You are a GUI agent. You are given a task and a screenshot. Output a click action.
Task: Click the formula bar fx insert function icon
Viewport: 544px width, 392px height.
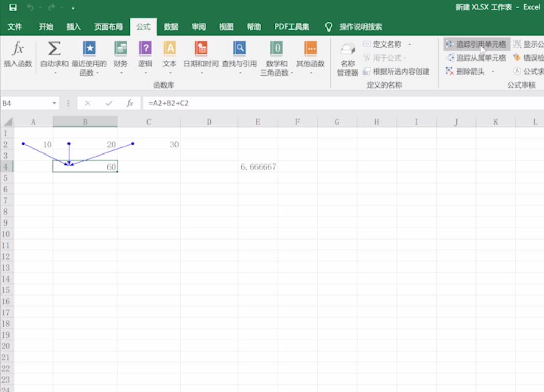pos(130,103)
